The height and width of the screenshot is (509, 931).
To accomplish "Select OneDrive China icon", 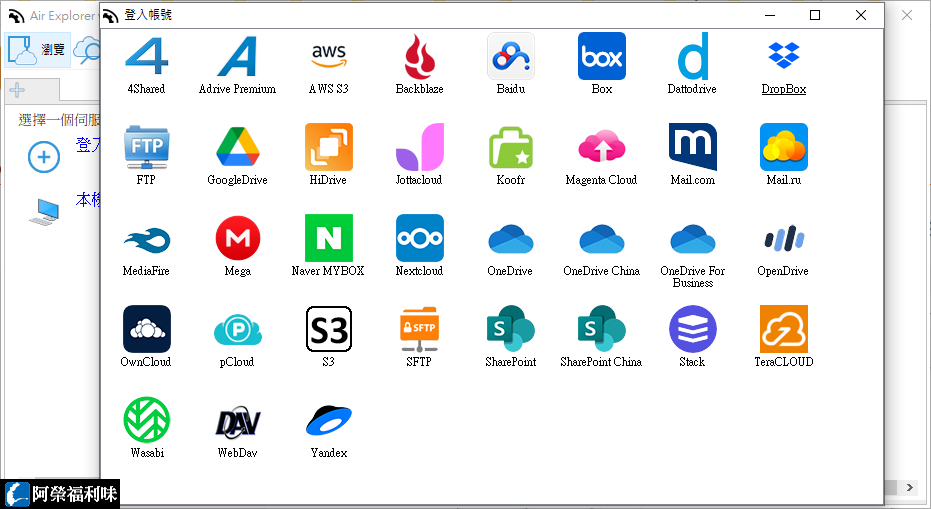I will click(x=602, y=238).
